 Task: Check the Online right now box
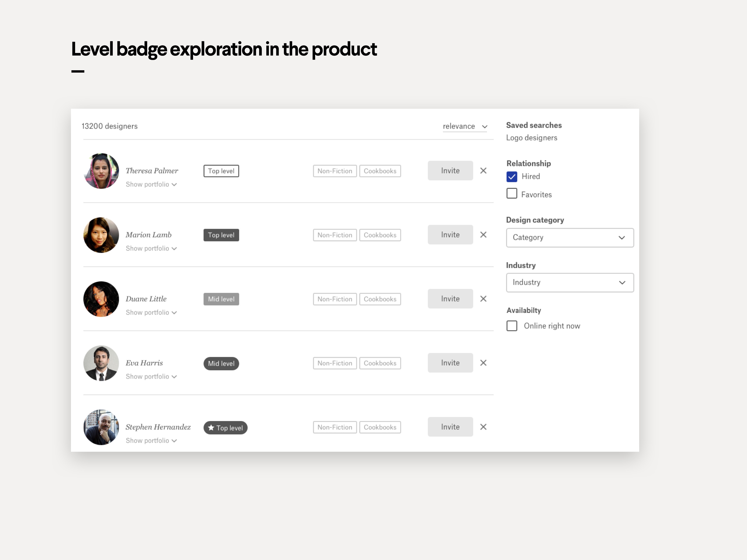[x=512, y=326]
